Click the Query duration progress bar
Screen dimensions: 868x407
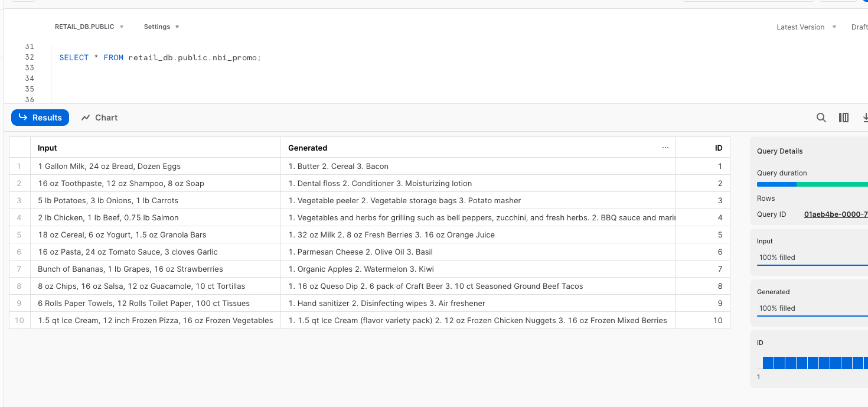coord(812,184)
